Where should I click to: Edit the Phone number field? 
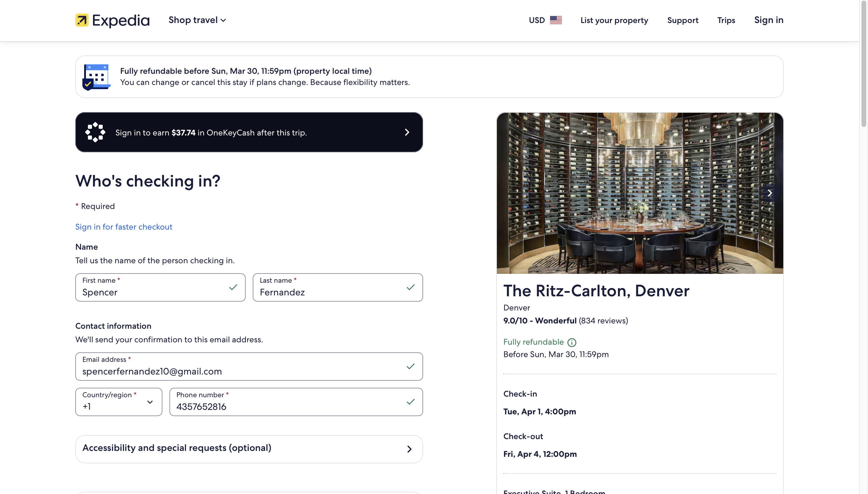pos(296,402)
